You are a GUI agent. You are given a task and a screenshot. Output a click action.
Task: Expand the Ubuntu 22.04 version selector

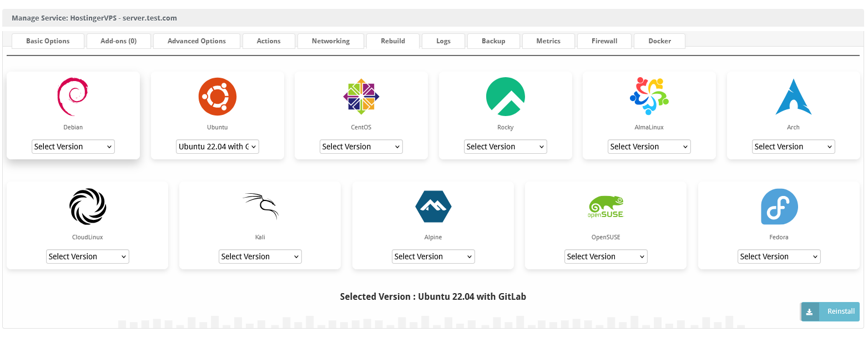coord(217,146)
